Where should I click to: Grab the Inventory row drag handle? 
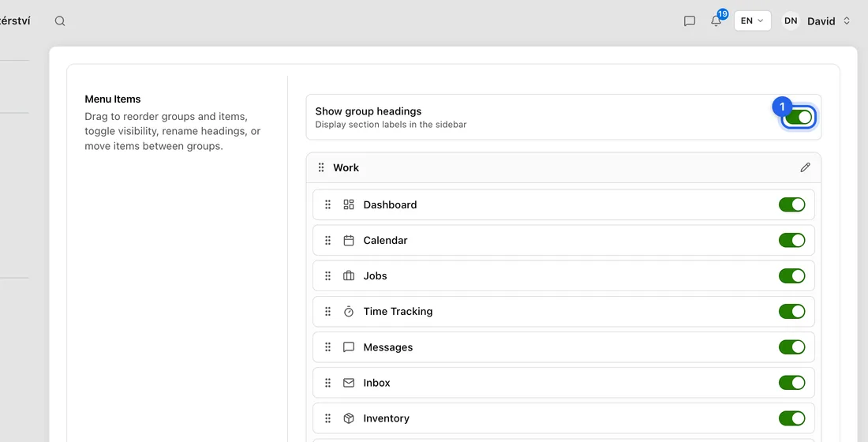327,418
